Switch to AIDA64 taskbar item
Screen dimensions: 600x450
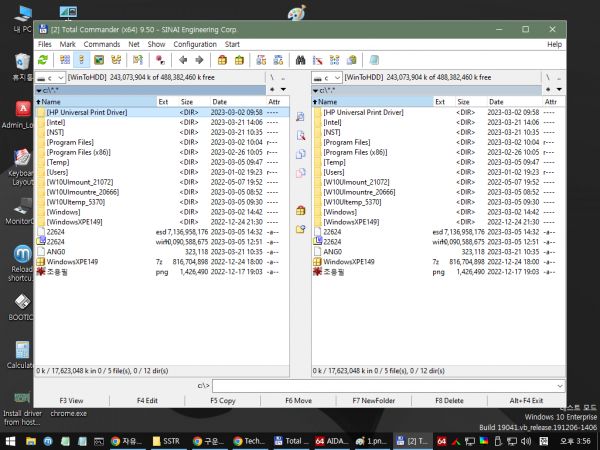331,441
